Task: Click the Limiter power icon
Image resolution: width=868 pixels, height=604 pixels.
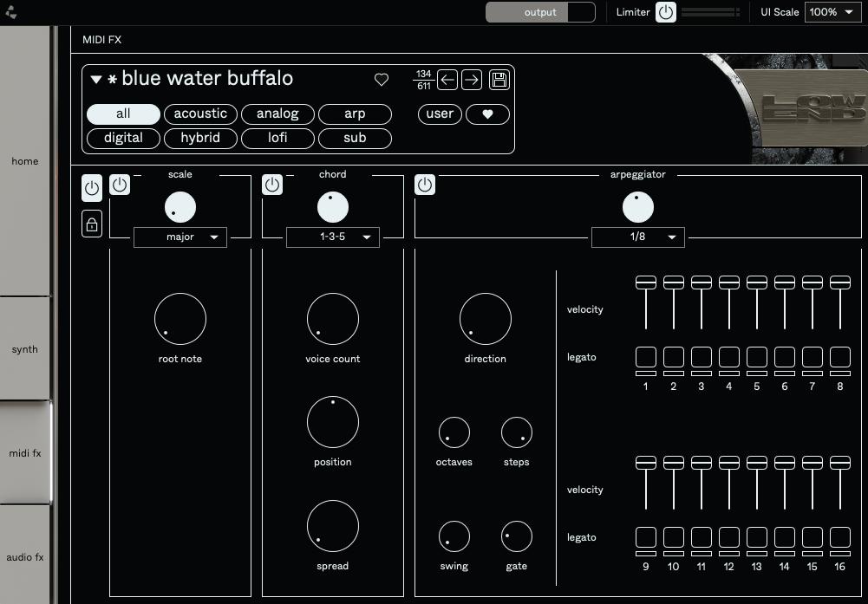Action: (x=667, y=12)
